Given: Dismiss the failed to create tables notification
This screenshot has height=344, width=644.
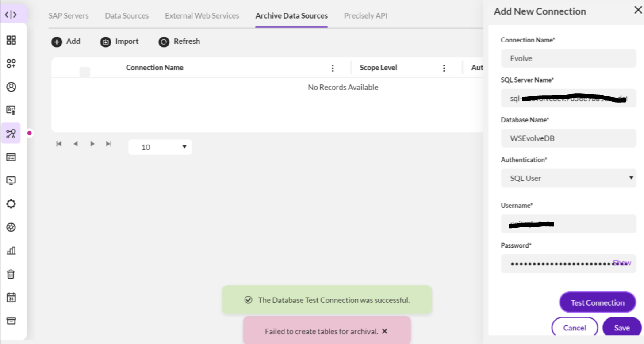Looking at the screenshot, I should pyautogui.click(x=384, y=331).
